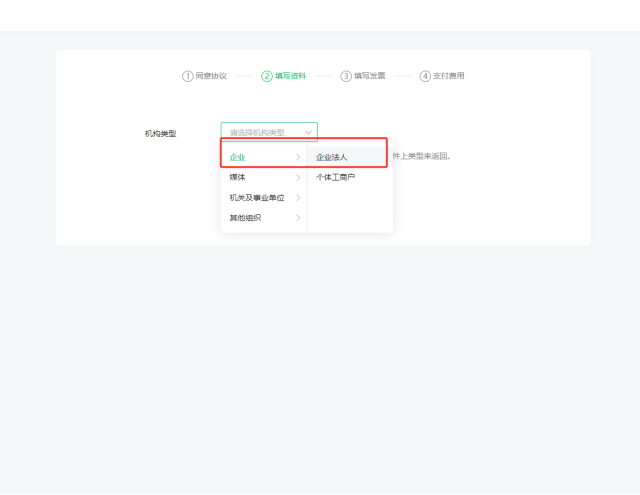The width and height of the screenshot is (640, 495).
Task: Expand the 其他组织 submenu arrow
Action: click(298, 218)
